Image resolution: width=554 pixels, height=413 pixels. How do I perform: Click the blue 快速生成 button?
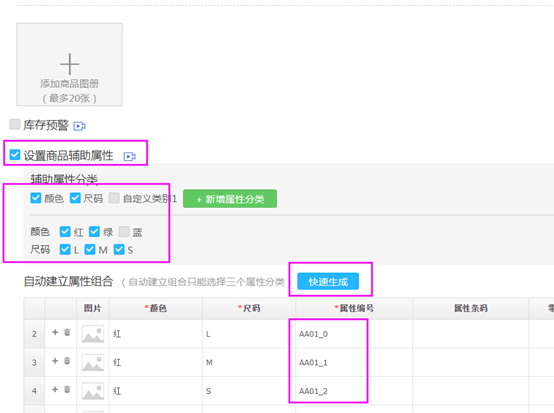(x=328, y=282)
